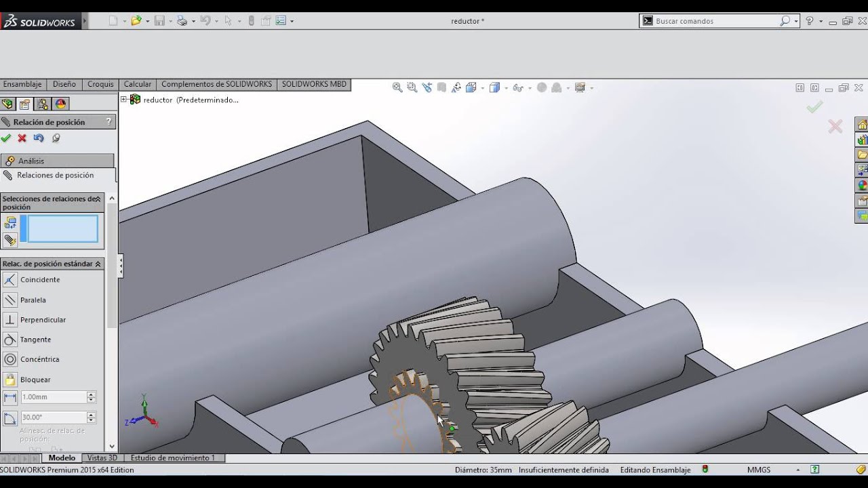Viewport: 868px width, 488px height.
Task: Click the mate selections list box
Action: (x=62, y=228)
